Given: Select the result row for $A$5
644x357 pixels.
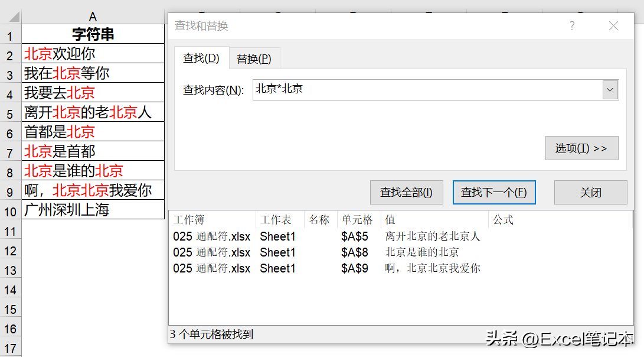Looking at the screenshot, I should 401,236.
